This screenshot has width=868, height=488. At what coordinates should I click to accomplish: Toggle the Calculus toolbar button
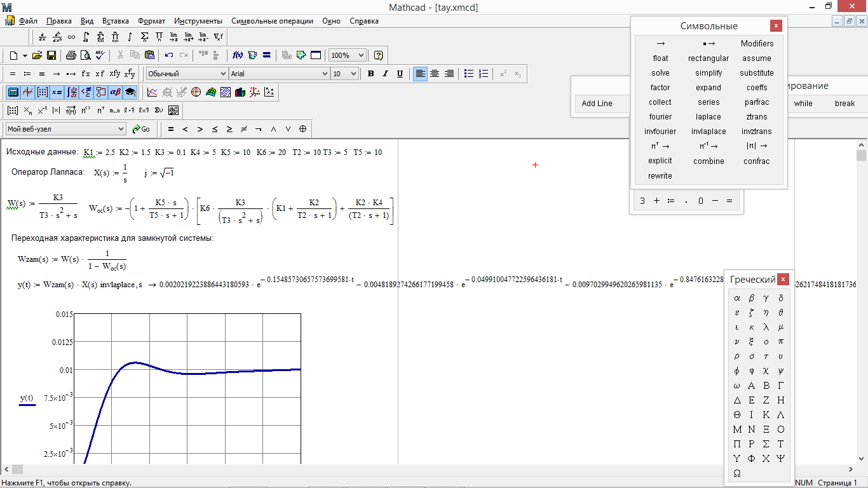(71, 92)
